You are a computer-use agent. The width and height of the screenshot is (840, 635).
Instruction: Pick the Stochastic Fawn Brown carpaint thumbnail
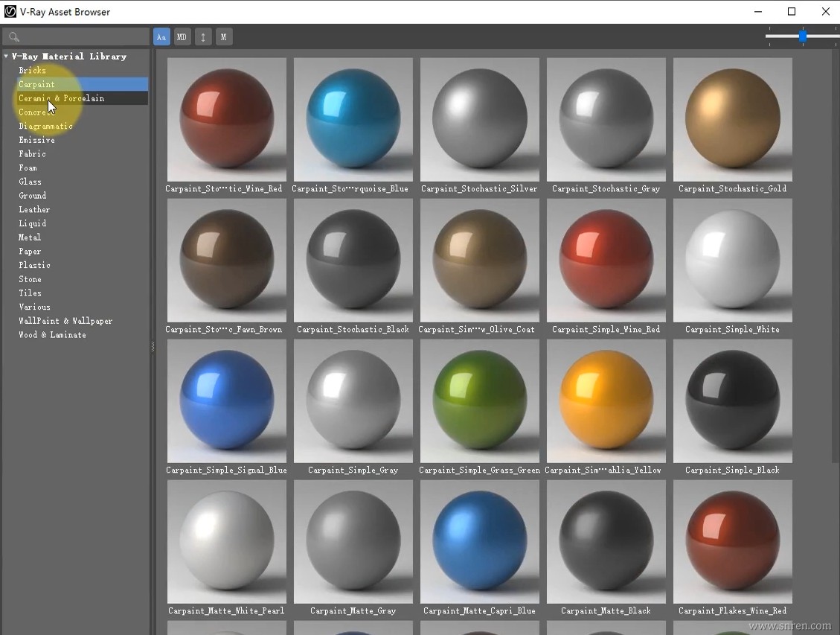[227, 261]
